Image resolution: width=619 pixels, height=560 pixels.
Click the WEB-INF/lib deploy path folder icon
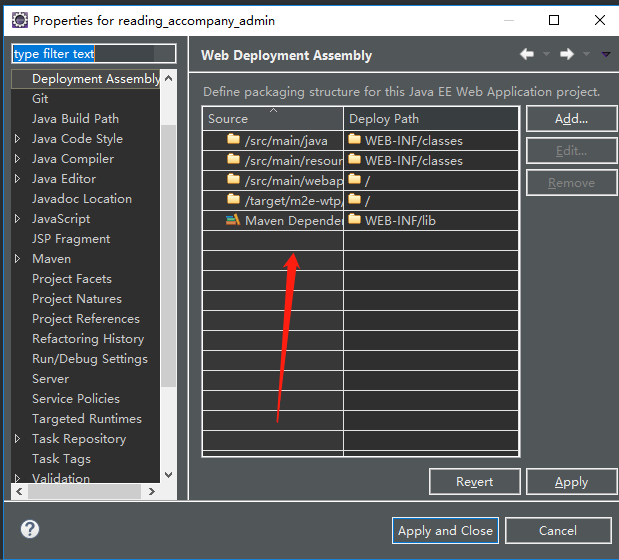[355, 219]
